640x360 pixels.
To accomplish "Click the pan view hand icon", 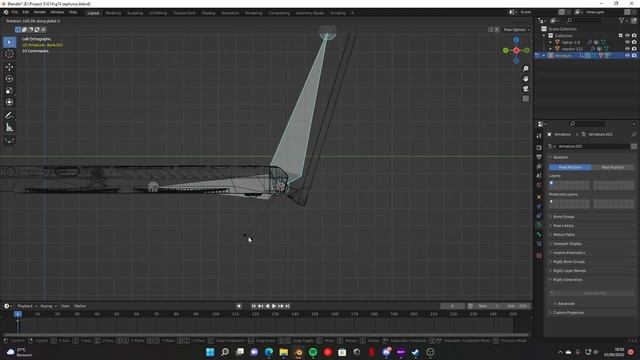I will click(x=526, y=79).
